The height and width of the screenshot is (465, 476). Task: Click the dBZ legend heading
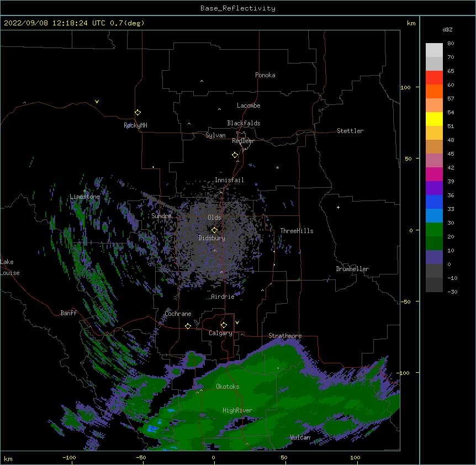(447, 29)
